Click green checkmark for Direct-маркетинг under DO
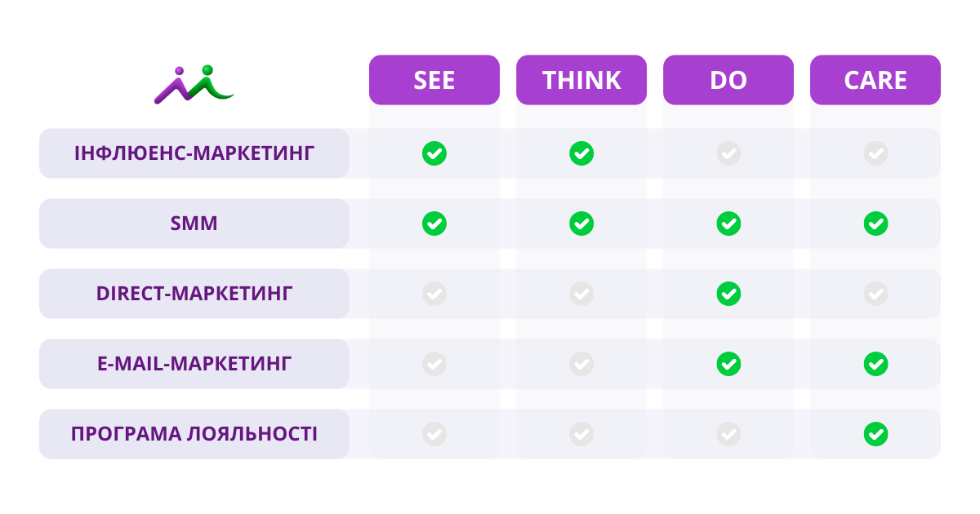Screen dimensions: 980x514 (x=728, y=294)
